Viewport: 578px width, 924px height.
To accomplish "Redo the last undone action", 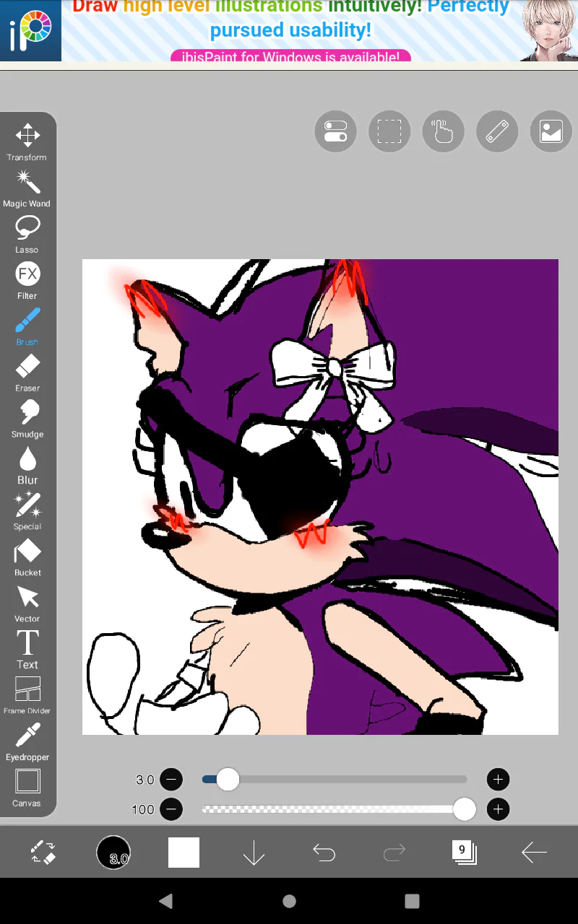I will (394, 853).
